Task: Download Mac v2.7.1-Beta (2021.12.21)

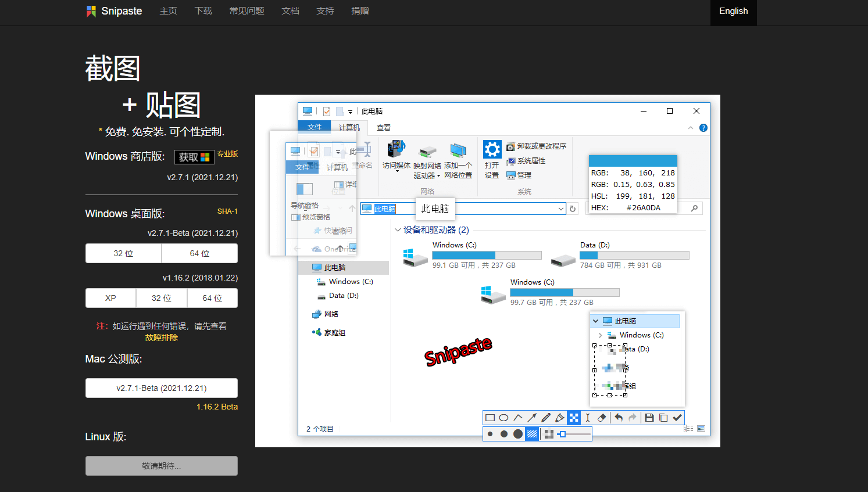Action: point(162,388)
